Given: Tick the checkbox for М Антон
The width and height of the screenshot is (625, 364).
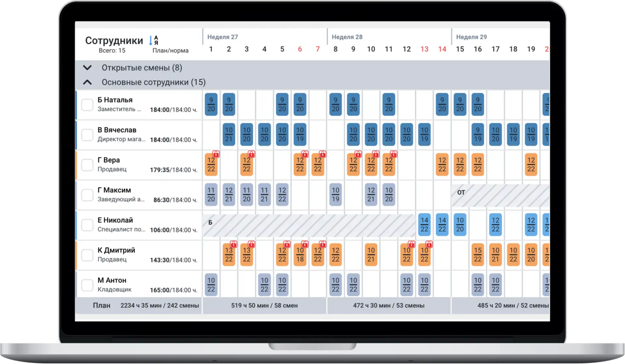Looking at the screenshot, I should point(87,285).
